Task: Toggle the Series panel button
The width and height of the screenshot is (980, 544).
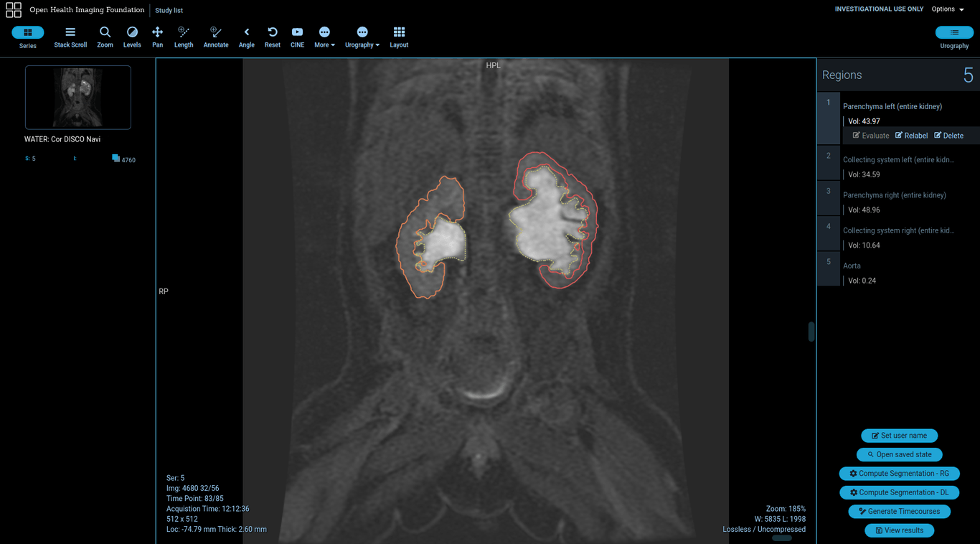Action: pyautogui.click(x=28, y=33)
